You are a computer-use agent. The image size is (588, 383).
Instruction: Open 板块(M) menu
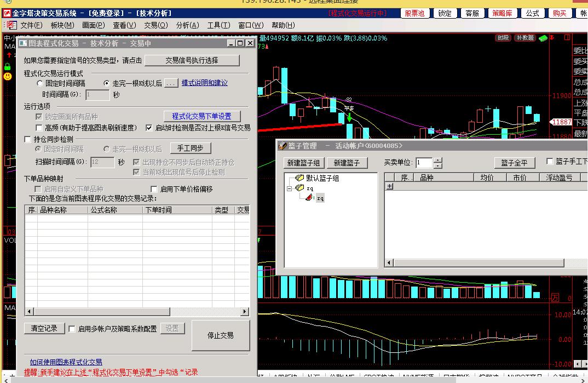62,25
